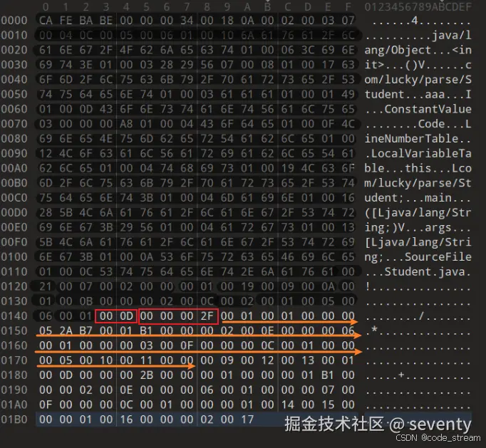The image size is (486, 448).
Task: Select decoded text 'ineNumberTable..'
Action: coord(418,138)
